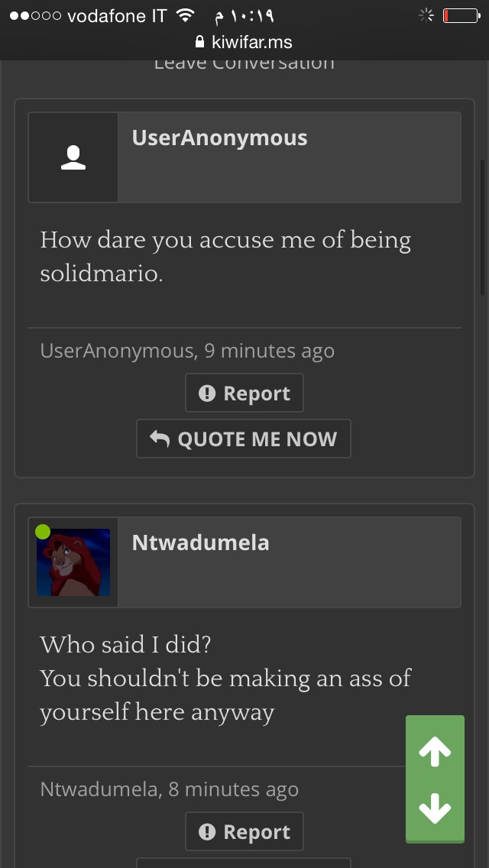
Task: Report Ntwadumela's post
Action: coord(244,831)
